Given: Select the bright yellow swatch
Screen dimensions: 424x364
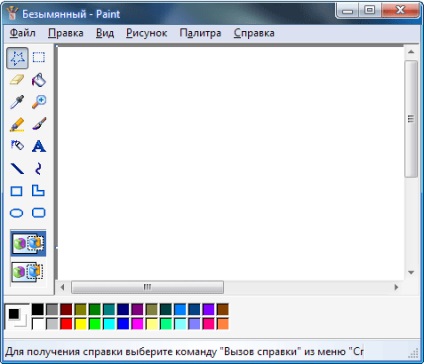Looking at the screenshot, I should [80, 324].
